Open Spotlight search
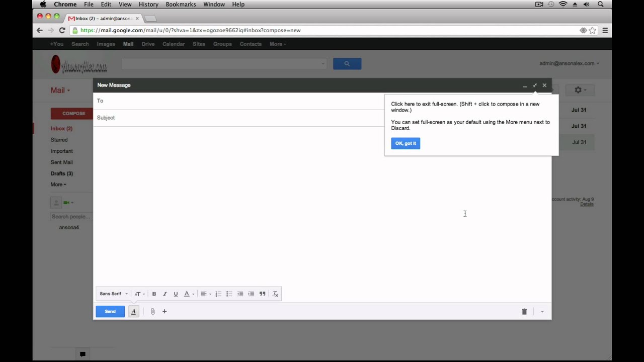Viewport: 644px width, 362px height. pos(600,5)
